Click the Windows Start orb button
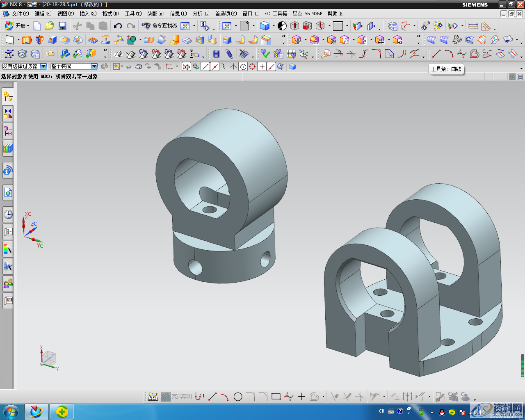Viewport: 525px width, 420px height. coord(11,411)
